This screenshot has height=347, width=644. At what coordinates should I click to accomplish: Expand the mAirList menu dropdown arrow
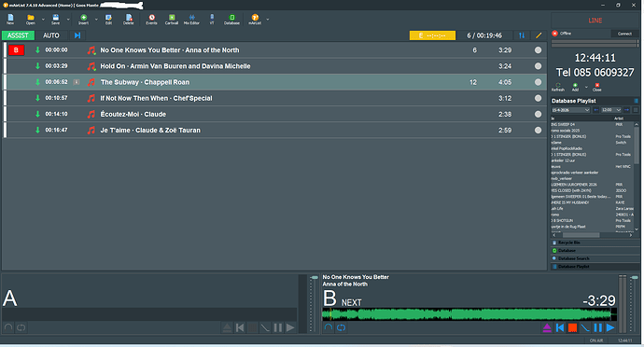(268, 20)
